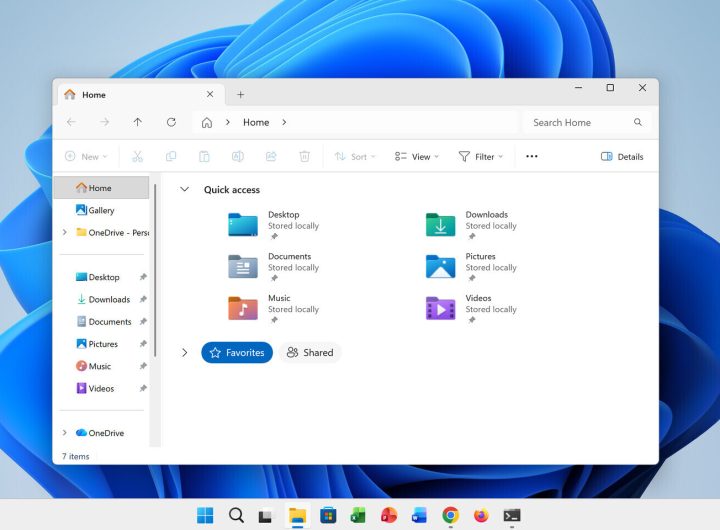The width and height of the screenshot is (720, 530).
Task: Open the View dropdown menu
Action: [417, 156]
